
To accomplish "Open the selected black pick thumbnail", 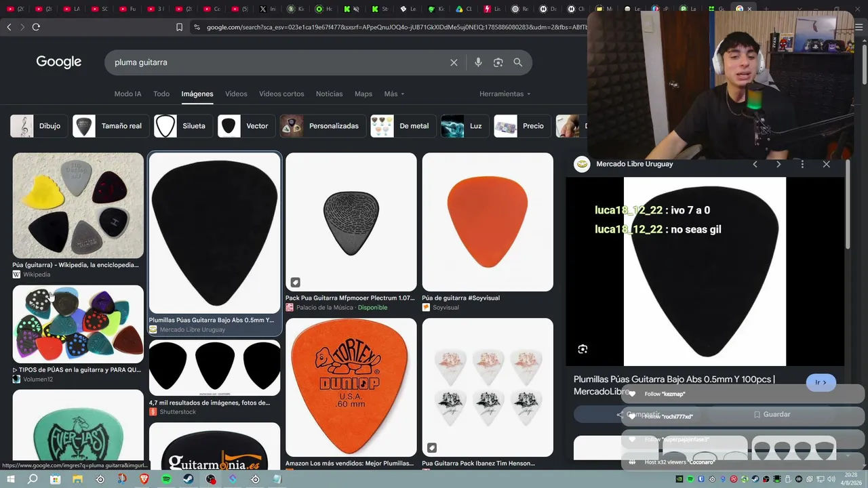I will [214, 232].
